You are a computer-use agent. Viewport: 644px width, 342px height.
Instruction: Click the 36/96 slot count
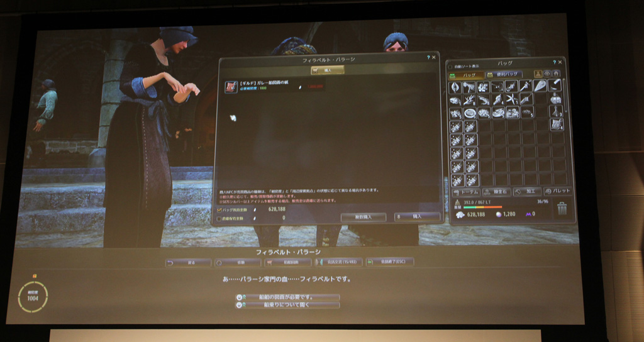(x=543, y=202)
